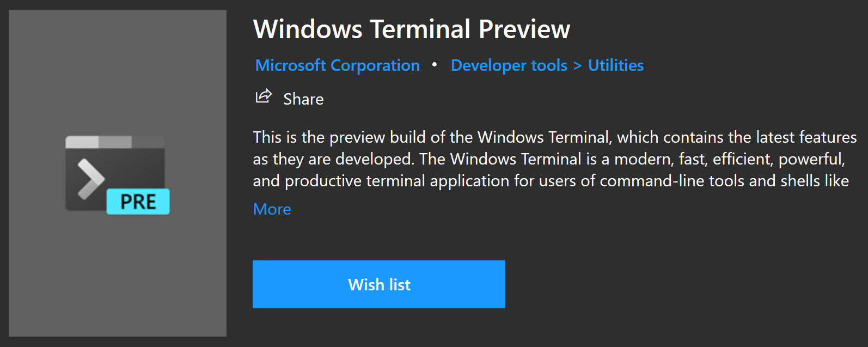Image resolution: width=868 pixels, height=347 pixels.
Task: Click the breadcrumb arrow between categories
Action: click(577, 65)
